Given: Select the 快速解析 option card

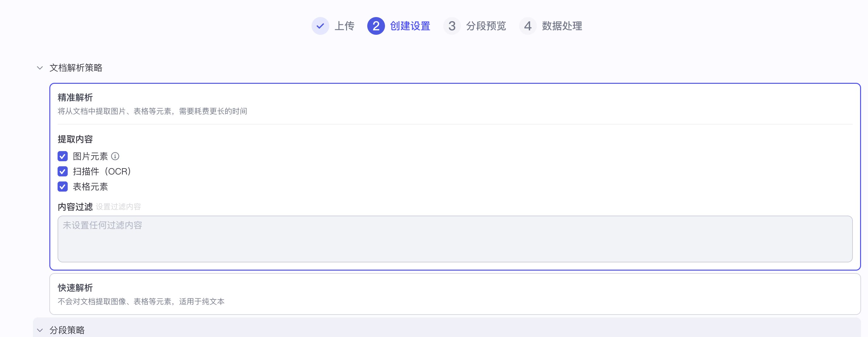Looking at the screenshot, I should [x=455, y=294].
